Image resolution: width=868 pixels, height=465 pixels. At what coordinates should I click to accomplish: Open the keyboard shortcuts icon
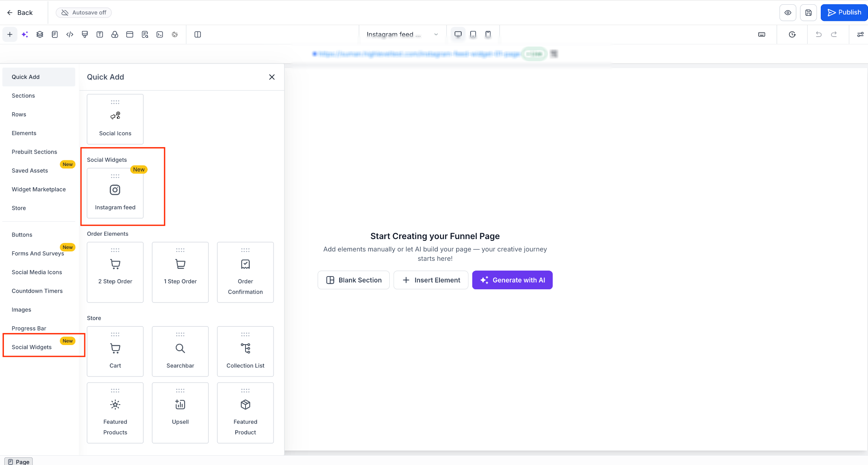pyautogui.click(x=762, y=34)
